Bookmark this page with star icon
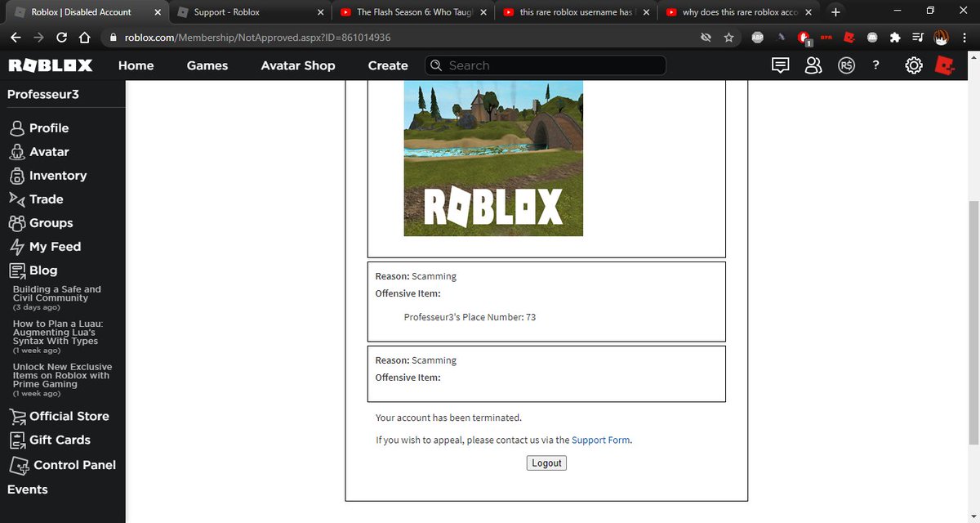 tap(728, 38)
